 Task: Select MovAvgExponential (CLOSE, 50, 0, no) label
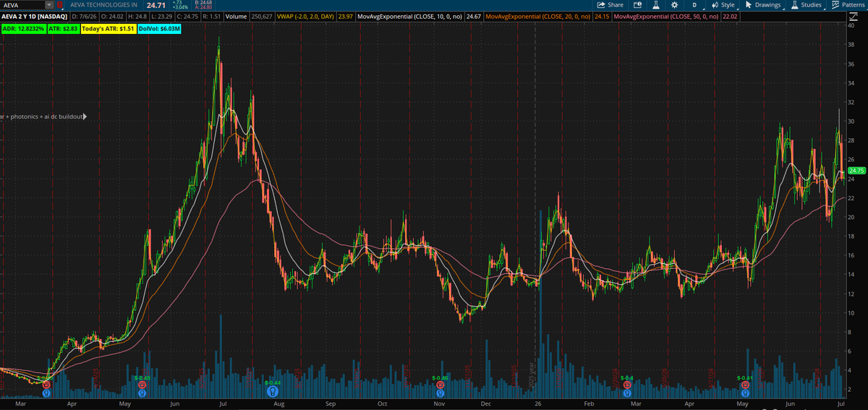click(665, 16)
